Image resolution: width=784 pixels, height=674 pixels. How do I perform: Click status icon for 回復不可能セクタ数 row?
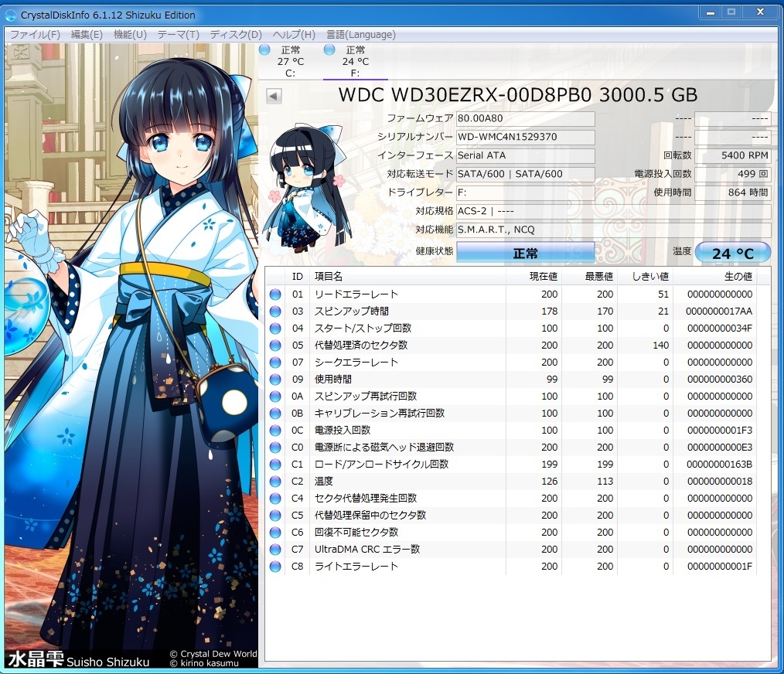pyautogui.click(x=275, y=533)
